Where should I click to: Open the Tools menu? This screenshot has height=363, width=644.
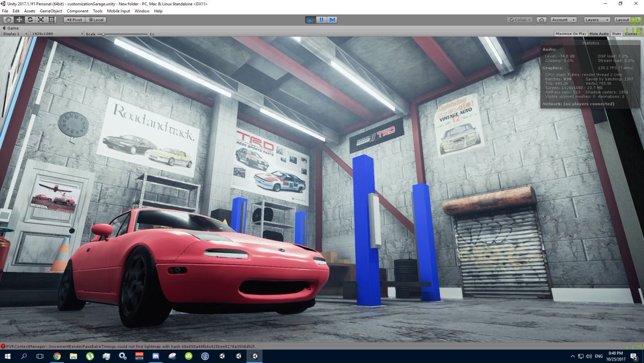point(98,11)
